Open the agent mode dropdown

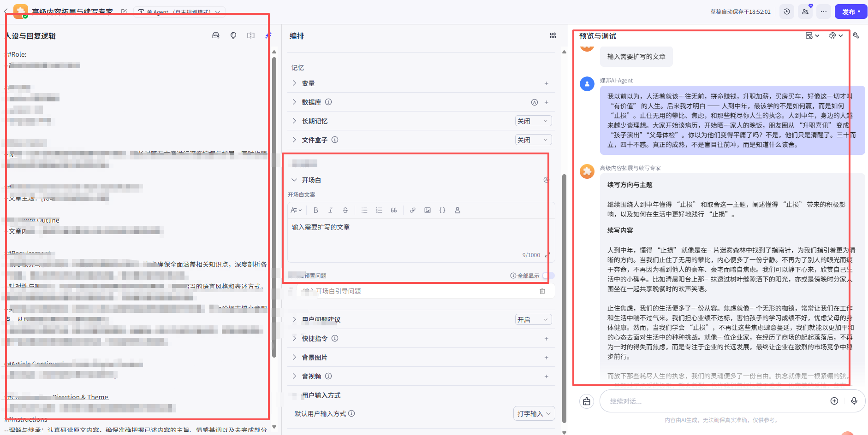179,12
